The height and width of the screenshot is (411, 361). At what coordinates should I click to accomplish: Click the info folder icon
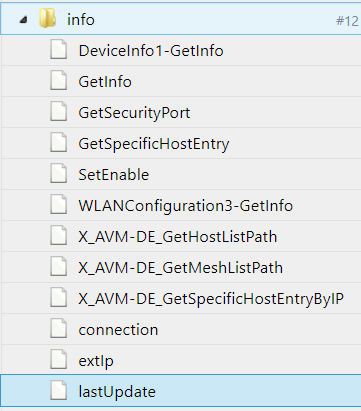click(x=48, y=19)
